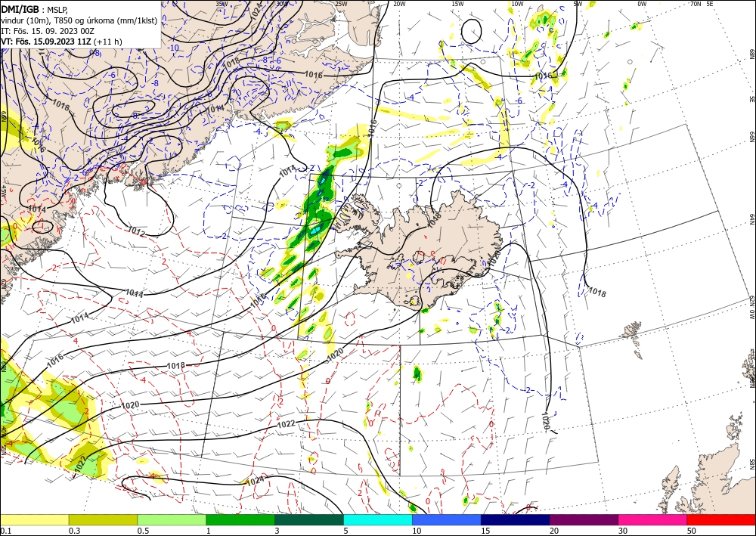756x536 pixels.
Task: Click the 'vindur (10m), T850 og úrkoma' line
Action: (79, 20)
